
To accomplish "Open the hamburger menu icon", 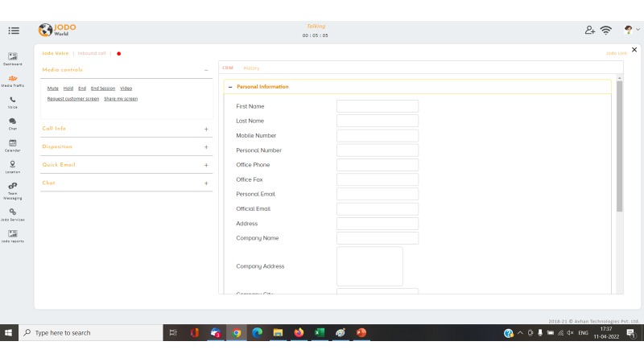I will click(14, 31).
